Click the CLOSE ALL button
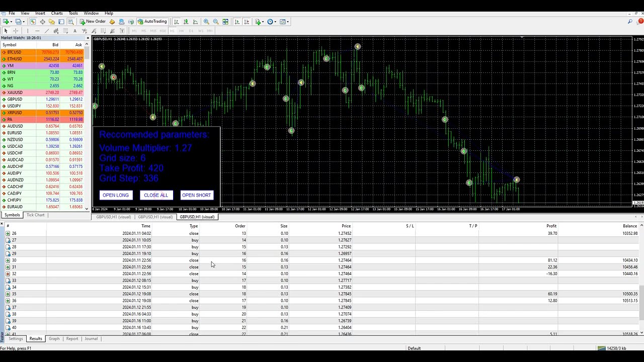Screen dimensions: 644x362 coord(156,195)
